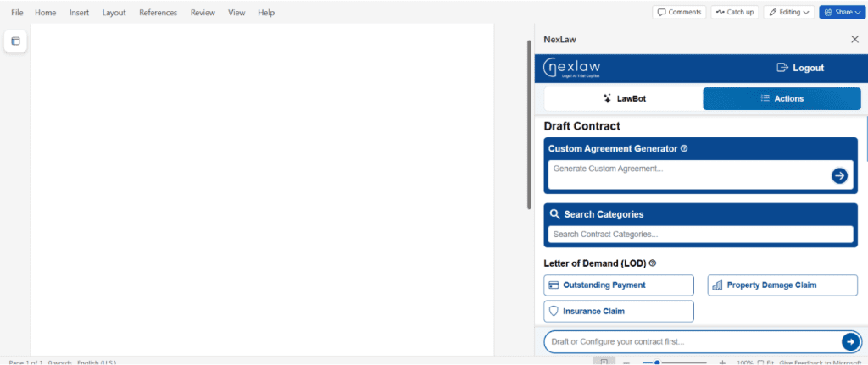Show Letter of Demand help icon

tap(653, 263)
